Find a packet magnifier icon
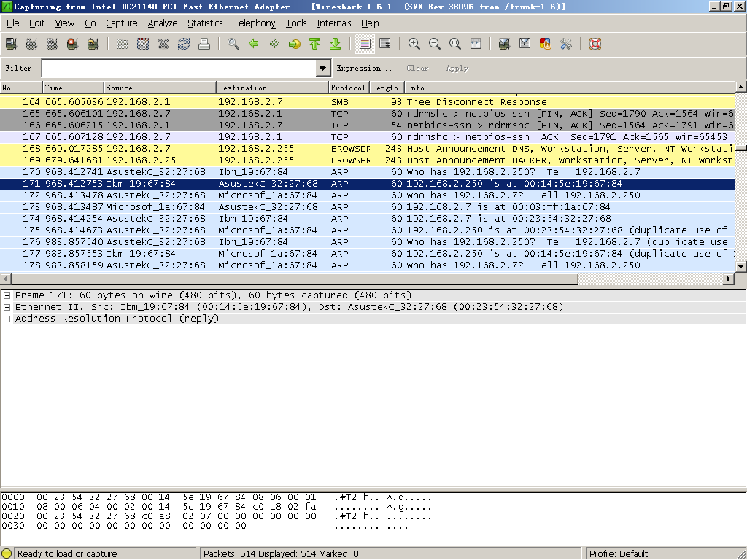747x560 pixels. pos(233,44)
